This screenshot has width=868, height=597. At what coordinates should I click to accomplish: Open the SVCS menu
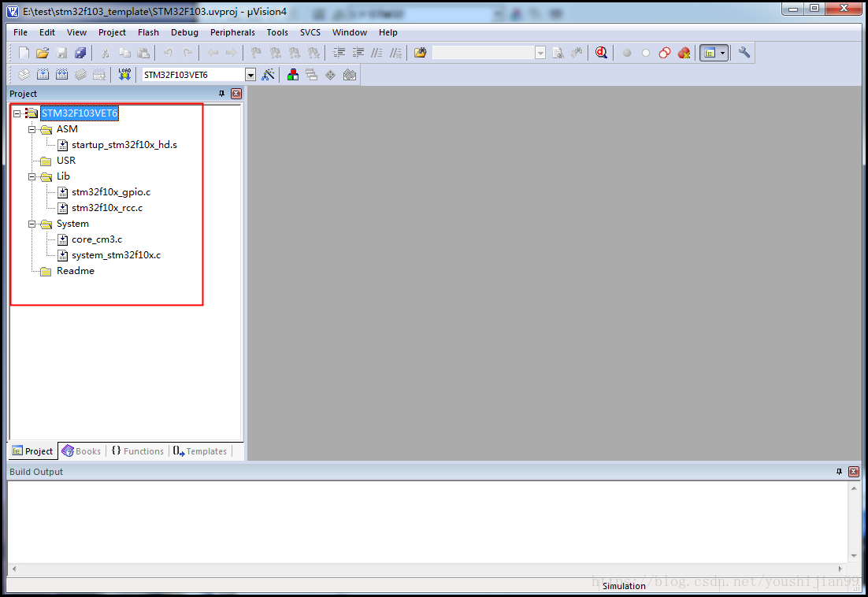tap(310, 32)
